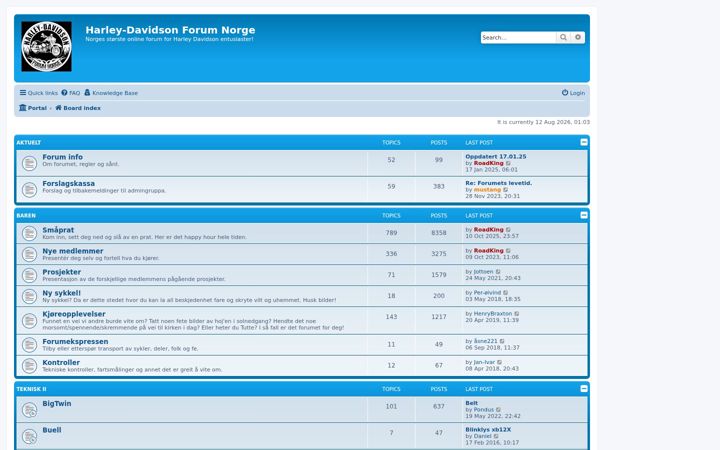Screen dimensions: 720x450
Task: Open the Nye medlemmer forum
Action: [x=73, y=251]
